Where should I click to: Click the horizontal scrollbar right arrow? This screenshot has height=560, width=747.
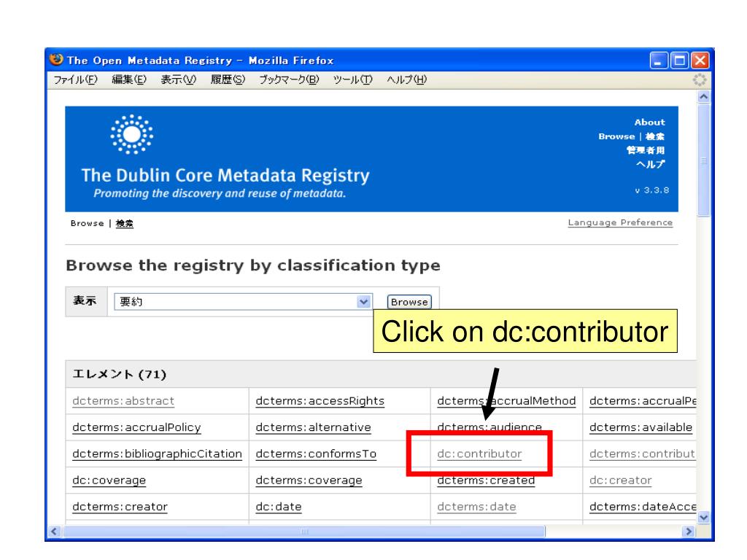point(689,532)
